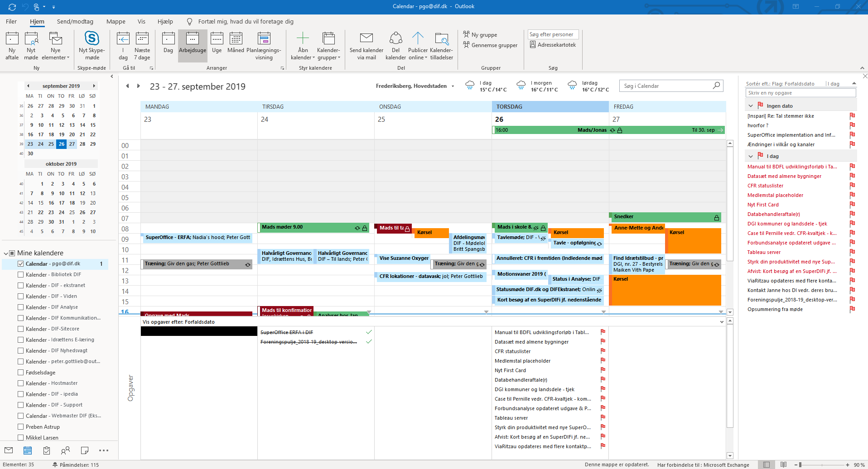The height and width of the screenshot is (469, 868).
Task: Go to previous month in date navigator
Action: pyautogui.click(x=28, y=86)
